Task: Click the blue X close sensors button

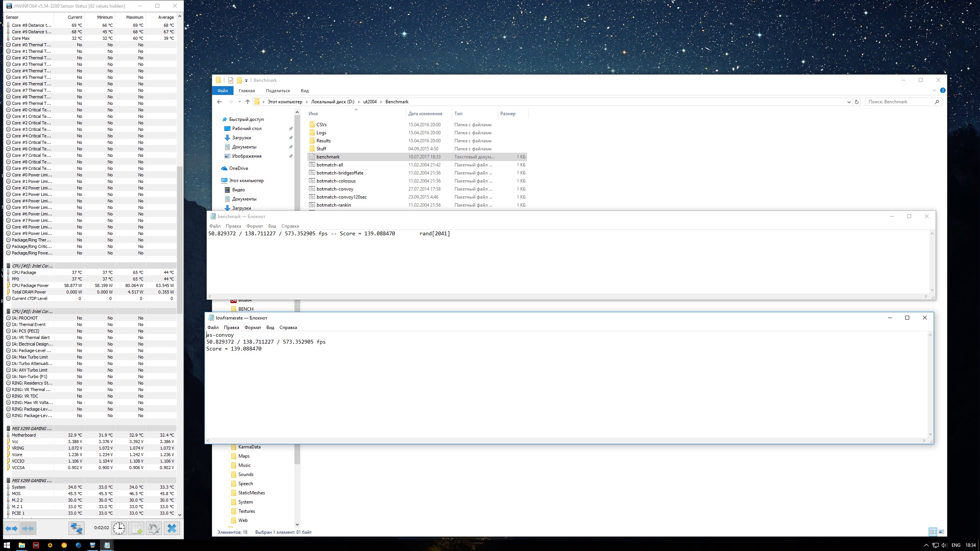Action: (172, 528)
